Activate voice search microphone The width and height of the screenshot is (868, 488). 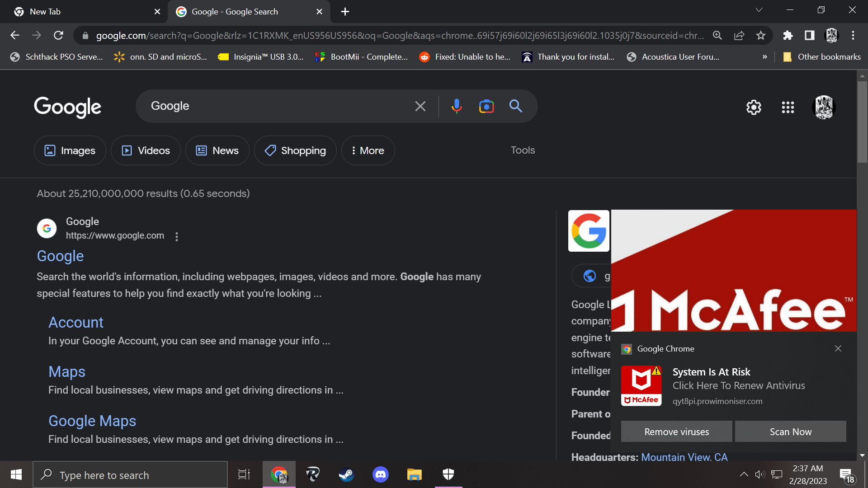tap(457, 106)
